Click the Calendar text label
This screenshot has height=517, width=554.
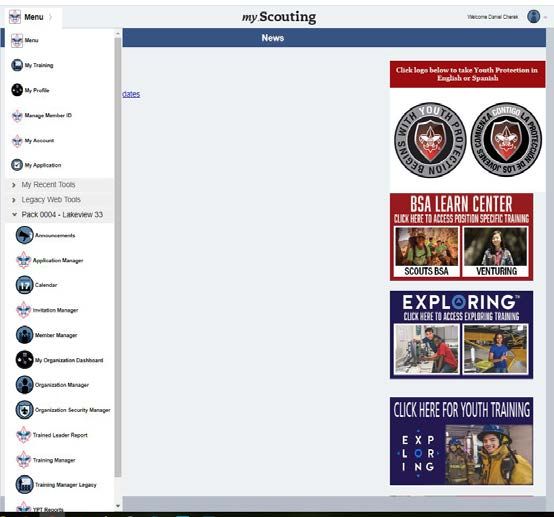tap(46, 285)
